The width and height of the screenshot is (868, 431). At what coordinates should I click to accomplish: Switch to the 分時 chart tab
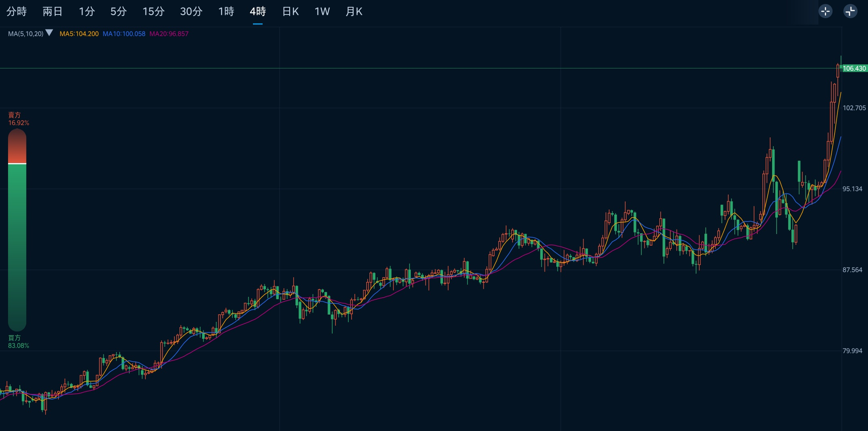[x=17, y=12]
